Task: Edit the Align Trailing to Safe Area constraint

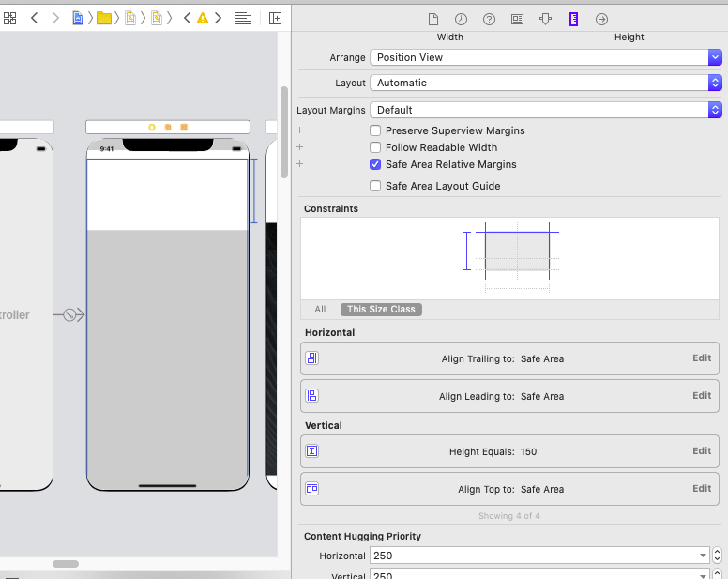Action: point(702,358)
